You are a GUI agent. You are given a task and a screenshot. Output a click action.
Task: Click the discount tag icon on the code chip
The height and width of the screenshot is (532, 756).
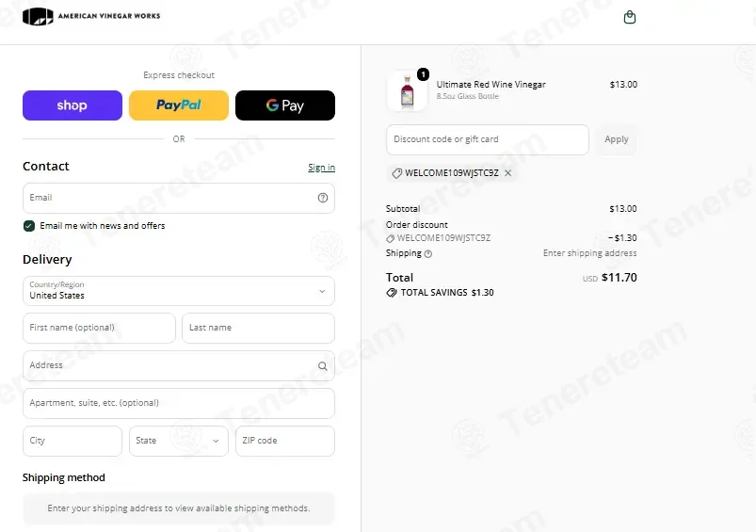coord(396,173)
